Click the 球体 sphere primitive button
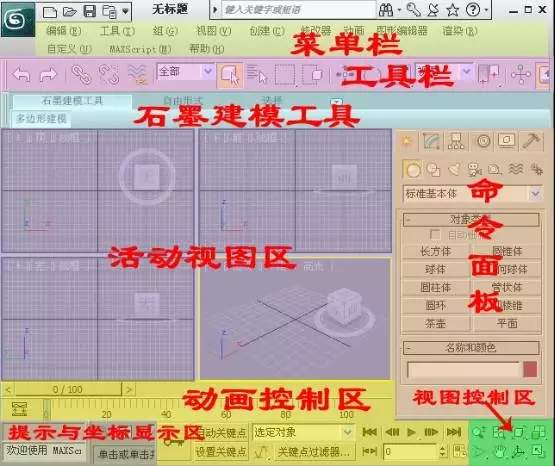The height and width of the screenshot is (466, 555). pos(435,270)
